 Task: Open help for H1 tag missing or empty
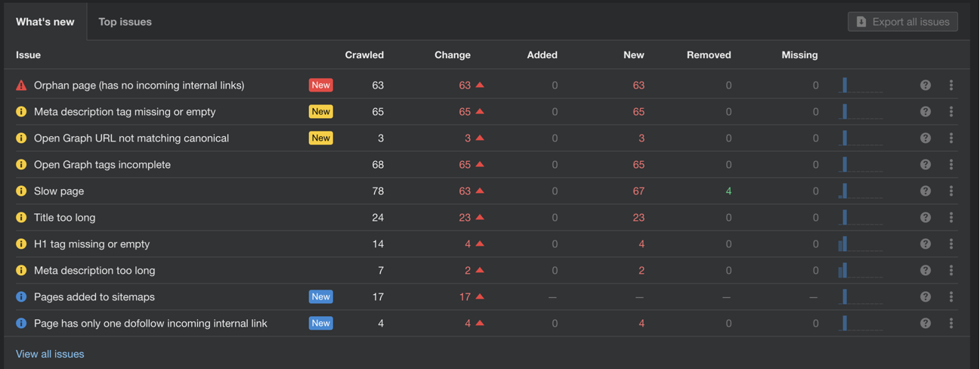[x=925, y=244]
